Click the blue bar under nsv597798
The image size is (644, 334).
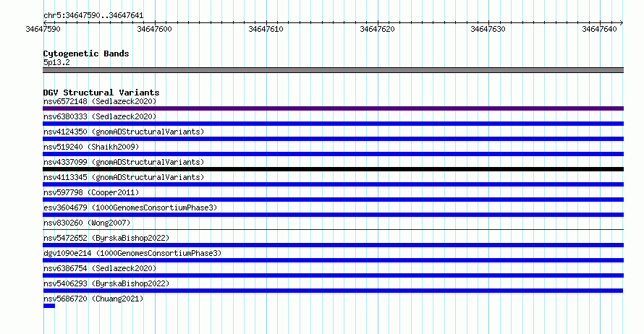[333, 200]
